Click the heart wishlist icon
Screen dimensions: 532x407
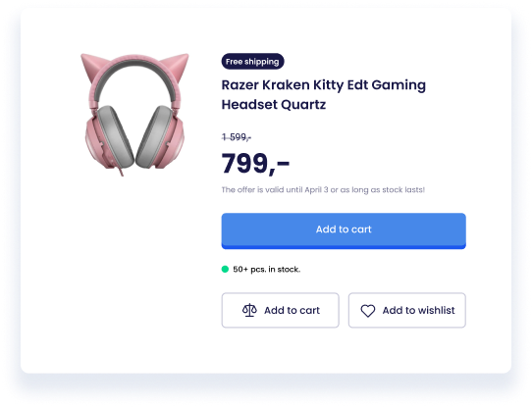pyautogui.click(x=368, y=311)
